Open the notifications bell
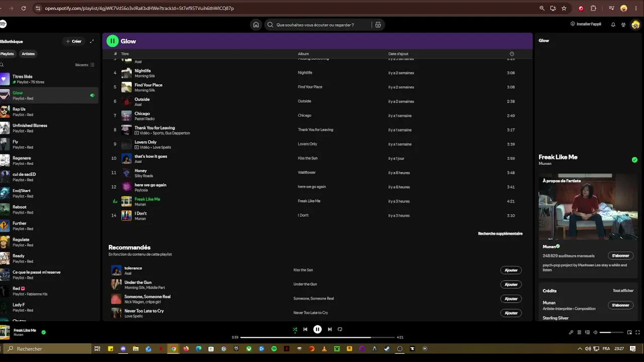 coord(613,25)
